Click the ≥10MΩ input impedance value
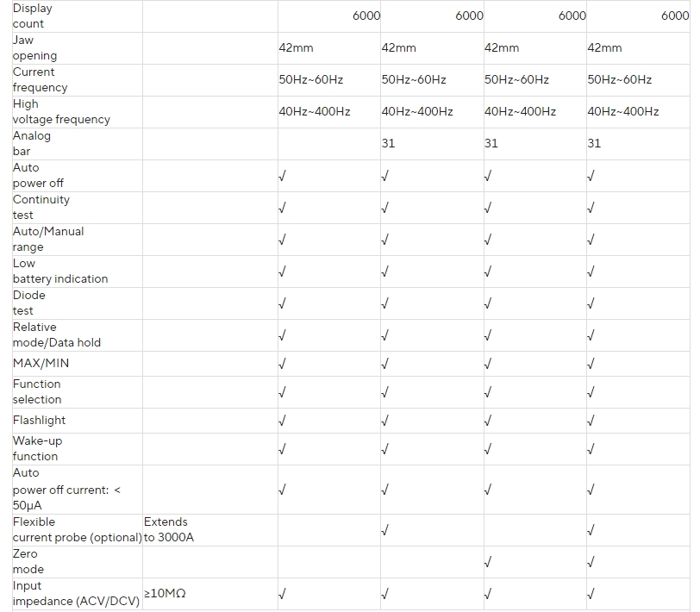This screenshot has height=612, width=700. [165, 593]
